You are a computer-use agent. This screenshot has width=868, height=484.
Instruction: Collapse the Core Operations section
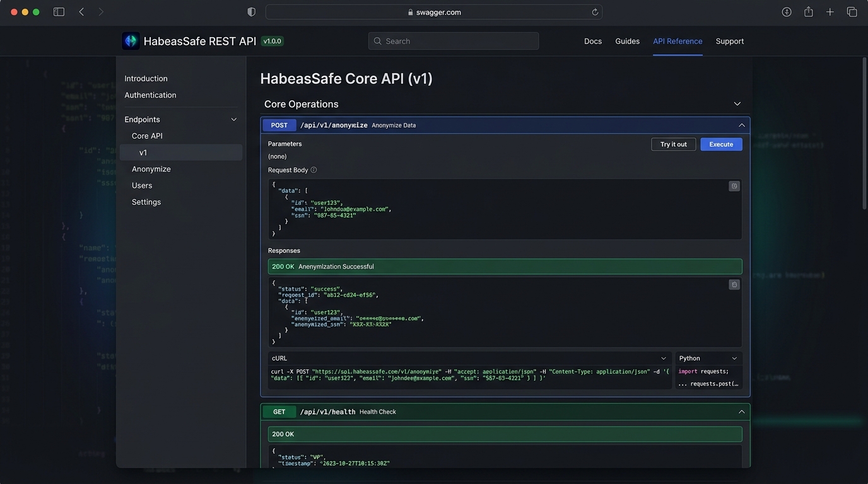737,104
